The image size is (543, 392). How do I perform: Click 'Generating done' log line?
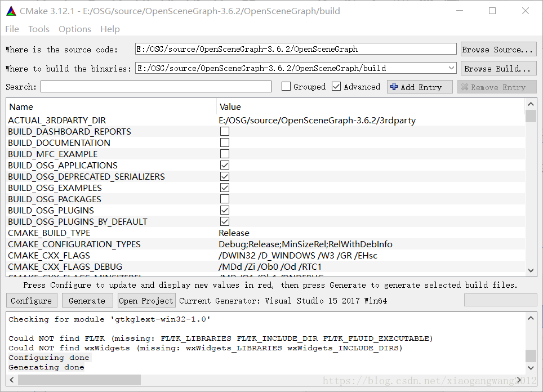pyautogui.click(x=46, y=367)
